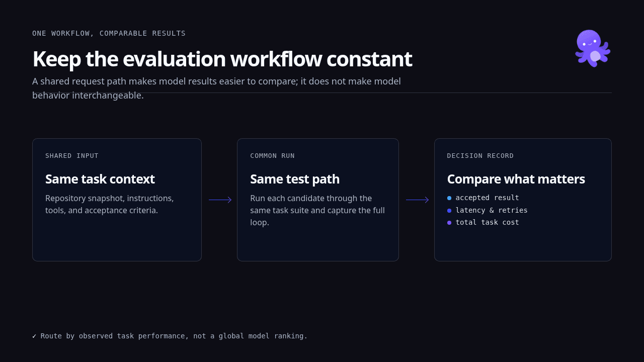
Task: Click the DECISION RECORD card label
Action: click(x=480, y=156)
